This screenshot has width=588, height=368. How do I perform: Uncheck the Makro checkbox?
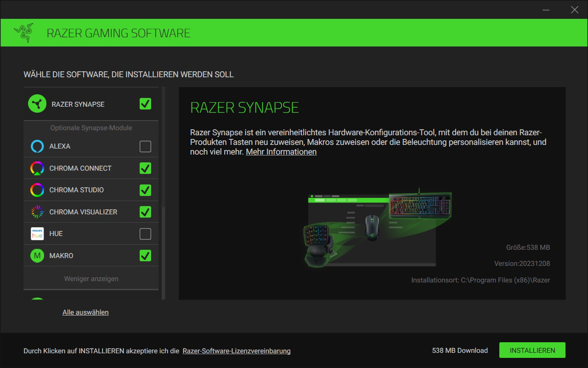click(145, 255)
